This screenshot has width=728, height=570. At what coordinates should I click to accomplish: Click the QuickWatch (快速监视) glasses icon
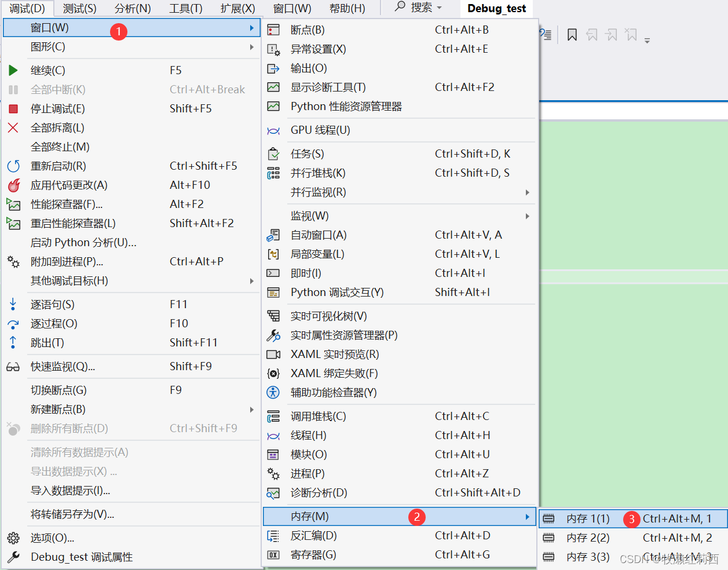13,366
